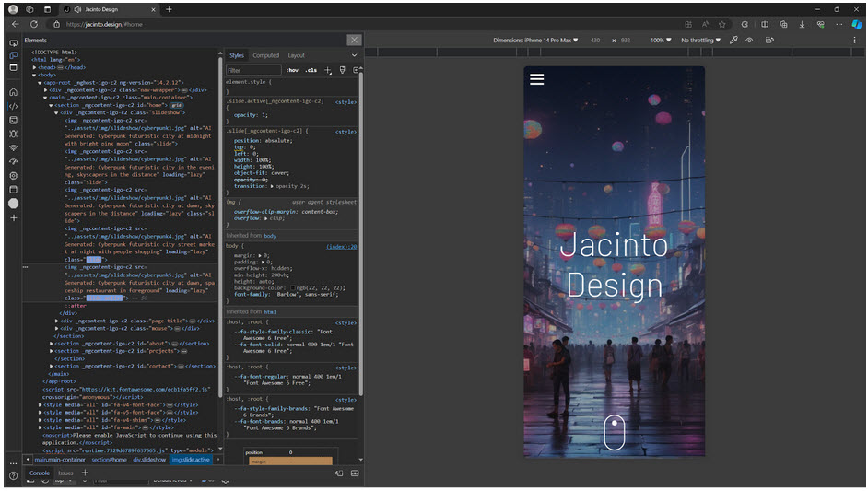The width and height of the screenshot is (868, 491).
Task: Open DevTools help question mark icon
Action: [x=13, y=475]
